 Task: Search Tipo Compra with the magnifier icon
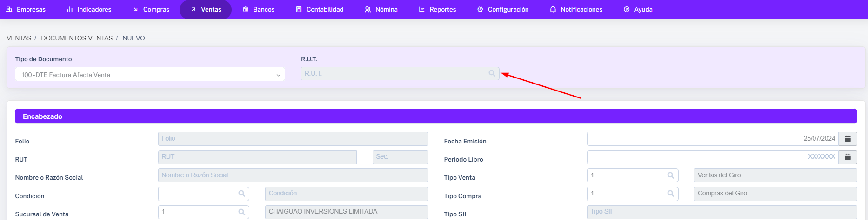pos(671,194)
